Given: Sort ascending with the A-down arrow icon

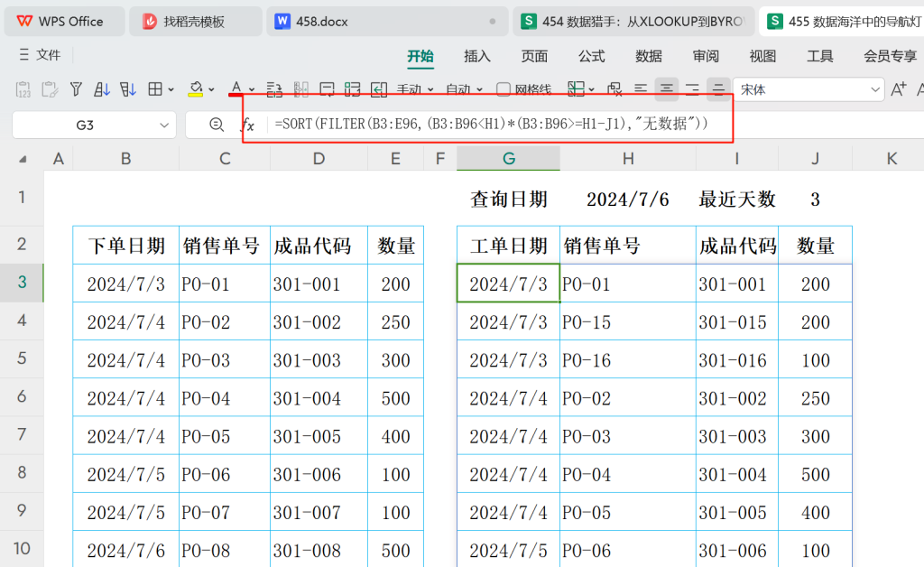Looking at the screenshot, I should [102, 89].
